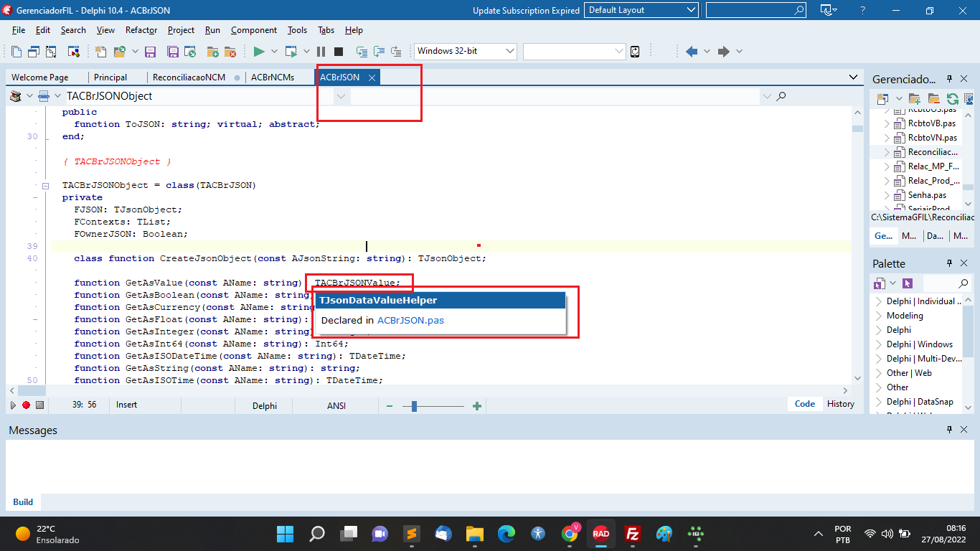
Task: Click the macro play triangle in the status bar
Action: [x=13, y=405]
